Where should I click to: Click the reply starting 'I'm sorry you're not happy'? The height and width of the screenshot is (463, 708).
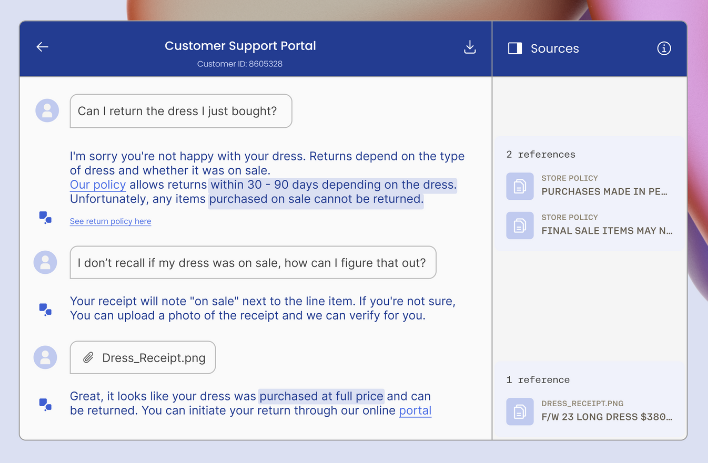267,178
